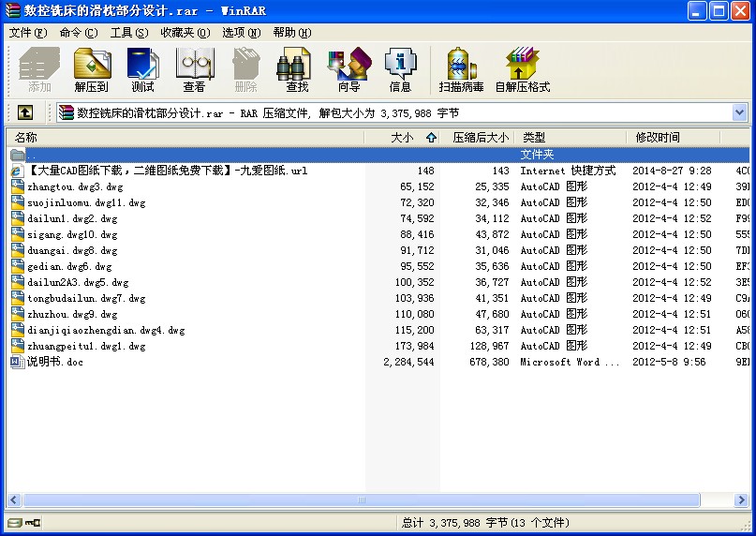Click date 2012-5-8 9:56
756x536 pixels.
click(669, 362)
